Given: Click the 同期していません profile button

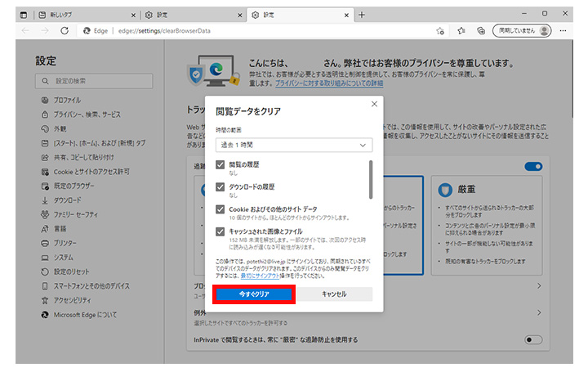Looking at the screenshot, I should (522, 31).
